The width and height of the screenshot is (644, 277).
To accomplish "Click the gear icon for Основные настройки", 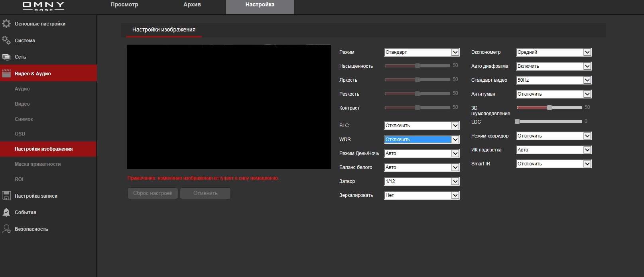I will click(6, 24).
